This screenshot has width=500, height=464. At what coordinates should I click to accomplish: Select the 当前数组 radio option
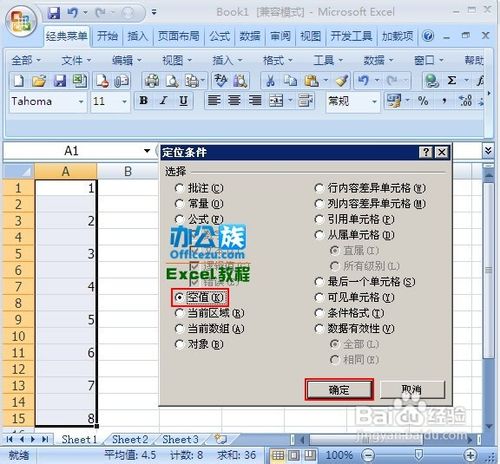point(209,329)
